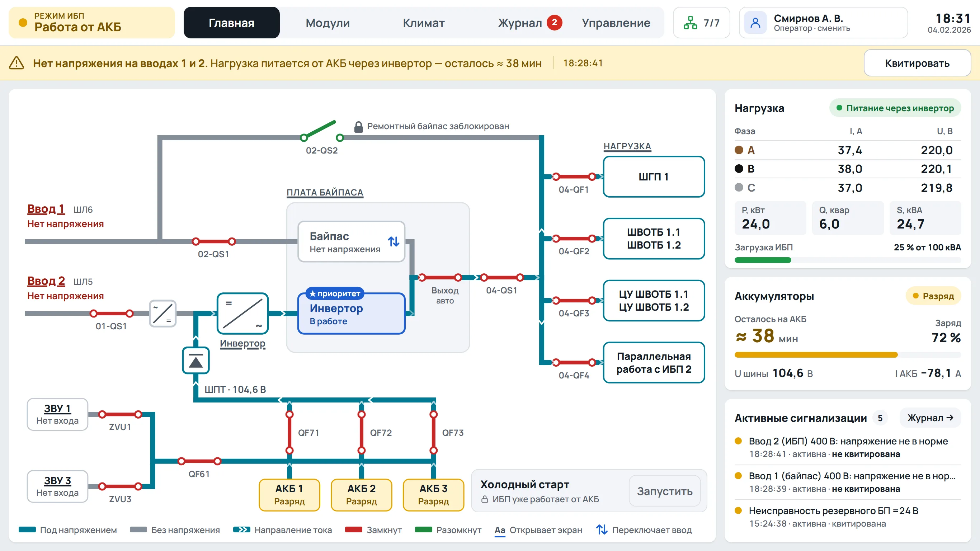Click the Выход авто switch
Image resolution: width=980 pixels, height=551 pixels.
(440, 277)
